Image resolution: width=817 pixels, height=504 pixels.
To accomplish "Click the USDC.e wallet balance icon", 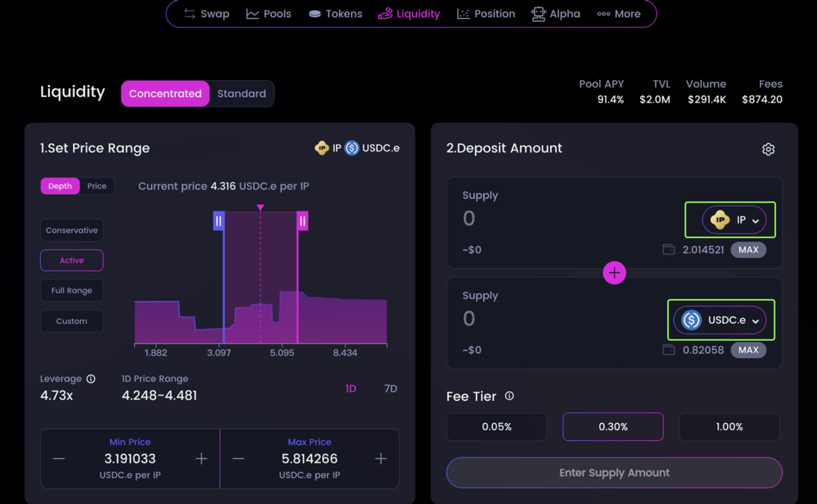I will 669,350.
